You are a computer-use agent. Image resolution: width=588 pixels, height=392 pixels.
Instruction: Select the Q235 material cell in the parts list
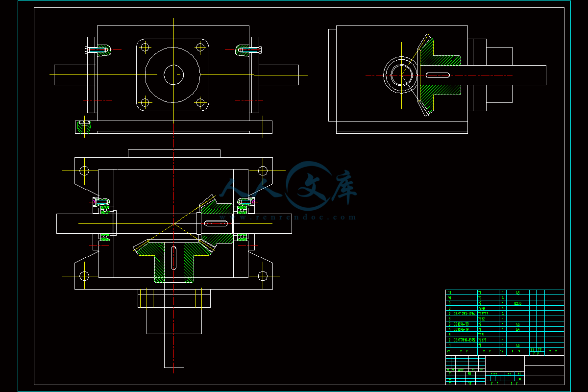coord(517,303)
